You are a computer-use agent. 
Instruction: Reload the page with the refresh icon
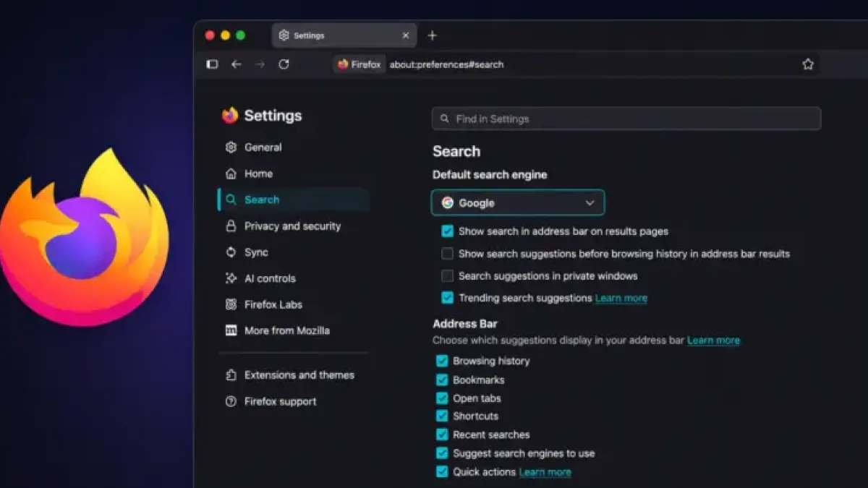[284, 64]
